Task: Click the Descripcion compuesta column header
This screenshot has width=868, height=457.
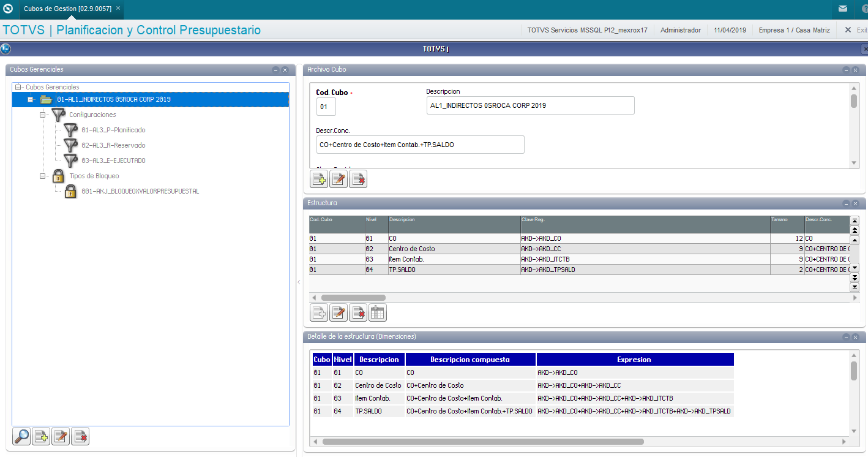Action: pyautogui.click(x=470, y=360)
